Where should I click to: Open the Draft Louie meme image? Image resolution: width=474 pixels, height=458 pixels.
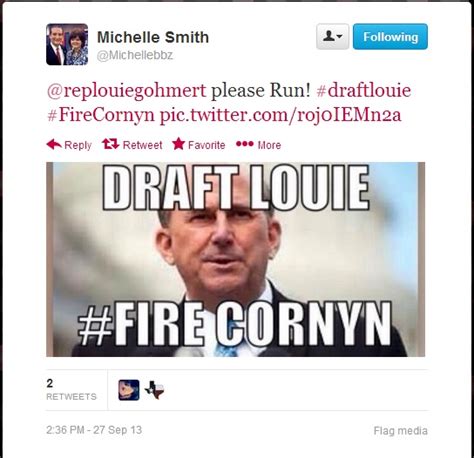(x=236, y=259)
